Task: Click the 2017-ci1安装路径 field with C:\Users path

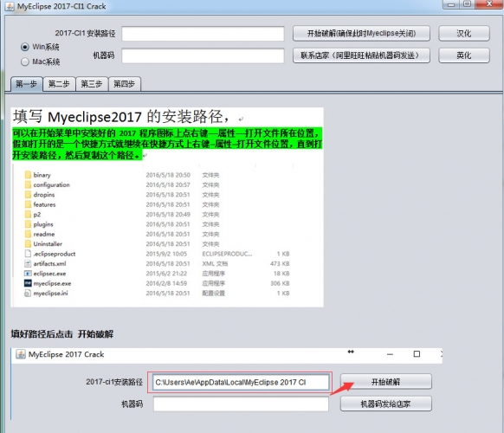Action: [241, 383]
